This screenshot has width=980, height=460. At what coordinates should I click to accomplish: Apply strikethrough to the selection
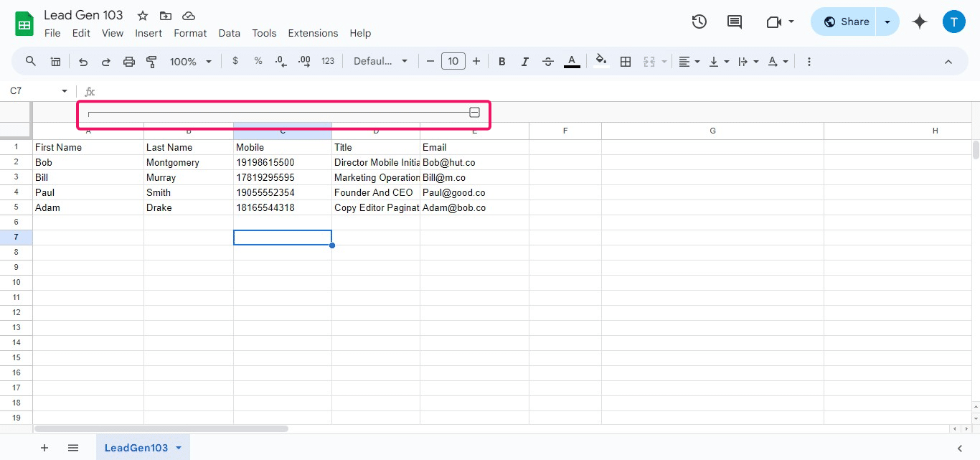coord(547,61)
